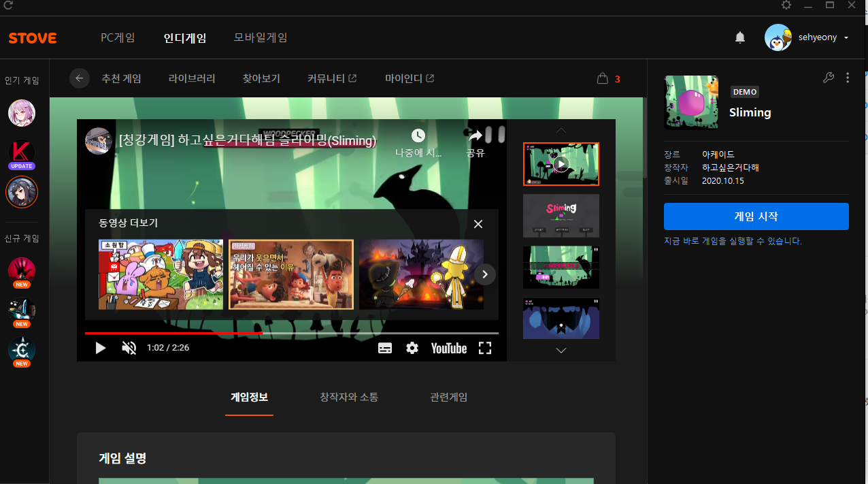Open 마이인디 external link

[410, 78]
